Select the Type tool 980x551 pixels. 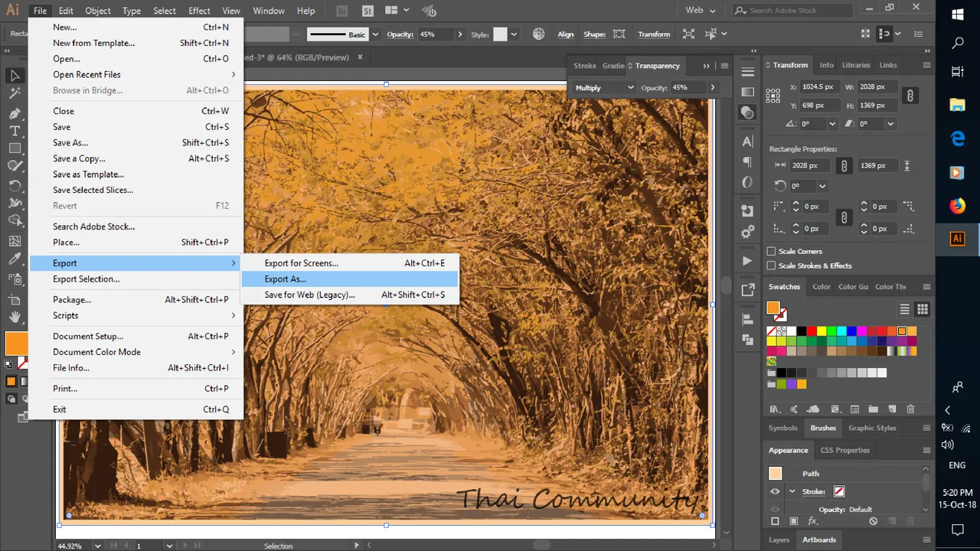pyautogui.click(x=15, y=131)
